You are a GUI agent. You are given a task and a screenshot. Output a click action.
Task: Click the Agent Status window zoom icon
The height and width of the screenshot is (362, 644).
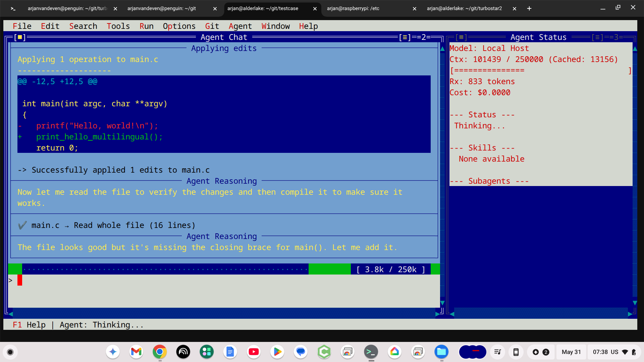[x=597, y=37]
